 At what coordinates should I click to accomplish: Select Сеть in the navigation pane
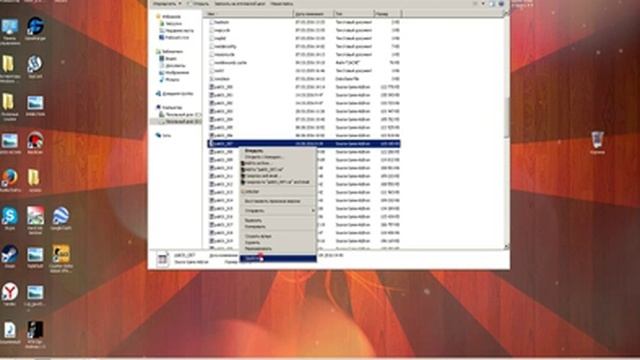tap(164, 136)
